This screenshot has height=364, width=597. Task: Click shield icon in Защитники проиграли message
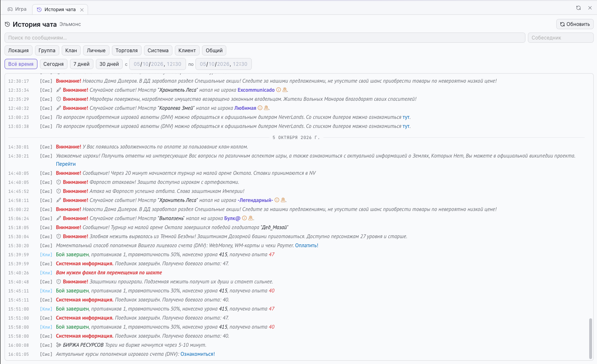(58, 282)
